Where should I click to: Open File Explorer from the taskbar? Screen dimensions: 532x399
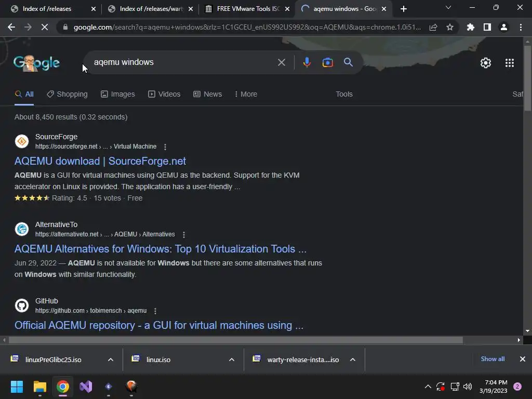coord(39,387)
